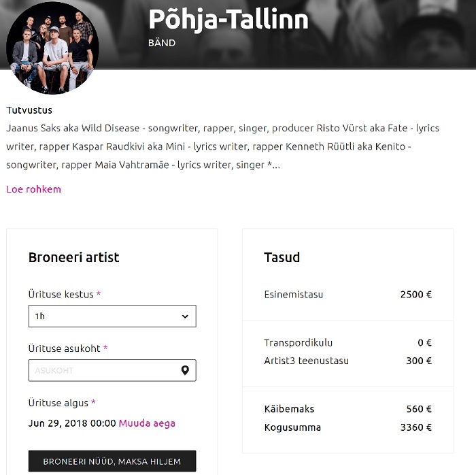476x475 pixels.
Task: Focus the Asukoht location input field
Action: tap(102, 370)
